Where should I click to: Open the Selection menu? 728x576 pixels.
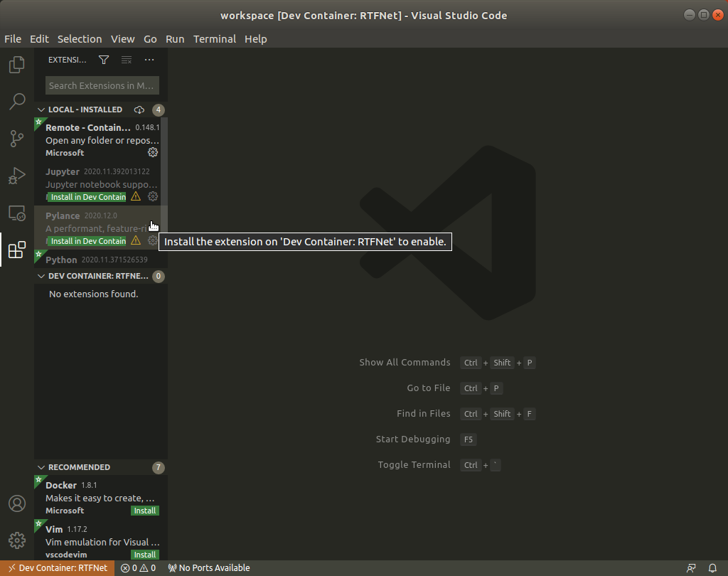coord(80,39)
